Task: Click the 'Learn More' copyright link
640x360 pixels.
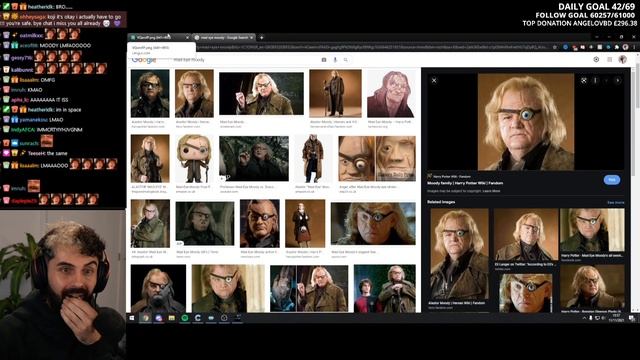Action: (491, 191)
